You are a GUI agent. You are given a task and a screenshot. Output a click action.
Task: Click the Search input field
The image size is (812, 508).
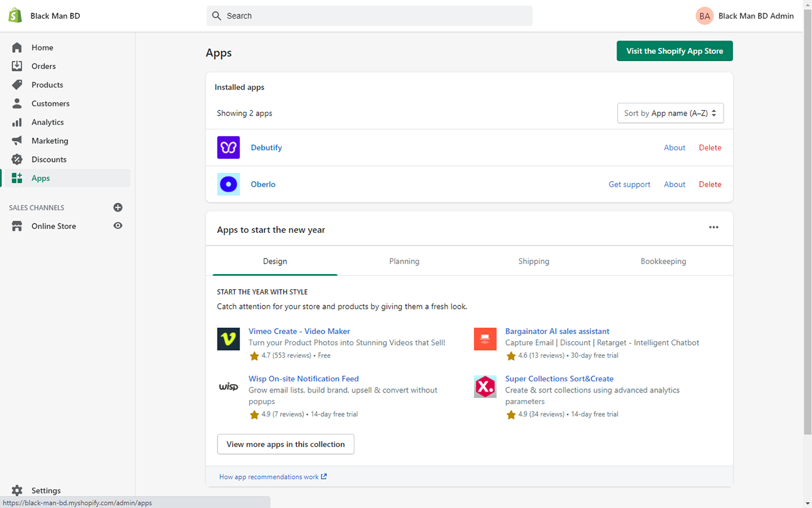click(369, 16)
